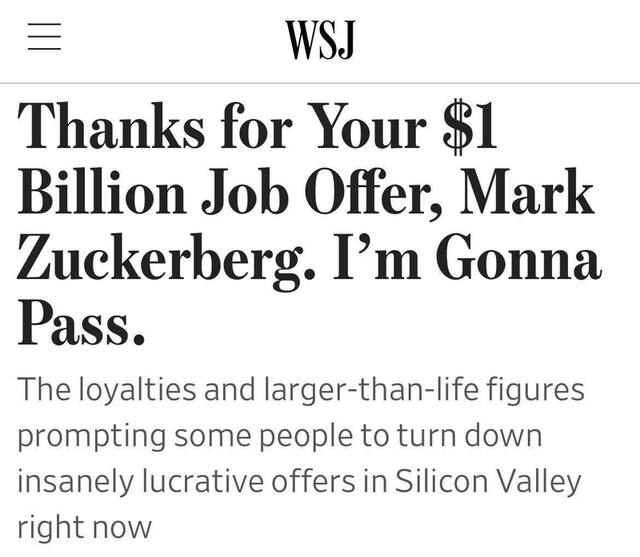
Task: Click 'prompting some people' subheading text
Action: click(188, 435)
